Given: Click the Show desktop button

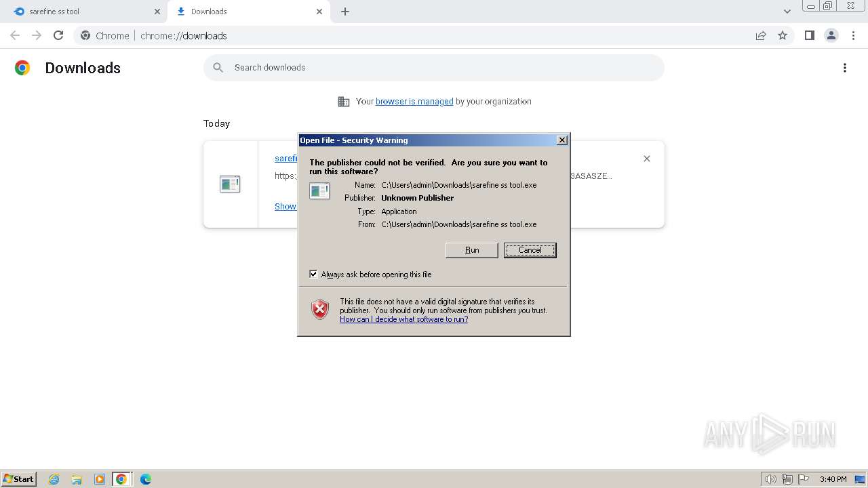Looking at the screenshot, I should click(861, 479).
